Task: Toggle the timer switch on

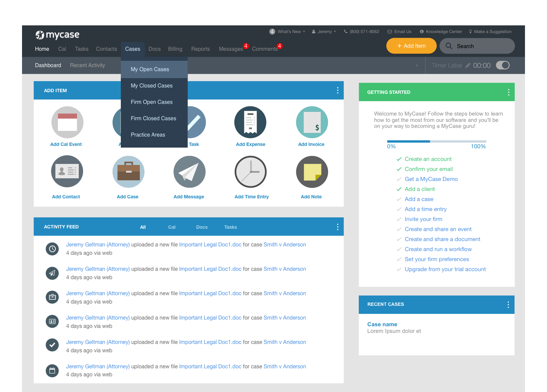Action: [503, 65]
